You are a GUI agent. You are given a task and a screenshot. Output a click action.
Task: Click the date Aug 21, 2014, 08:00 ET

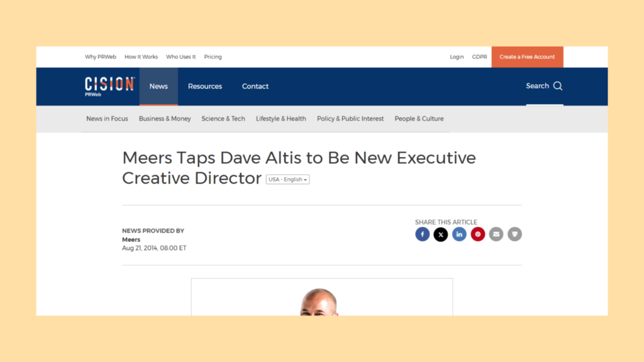(154, 248)
